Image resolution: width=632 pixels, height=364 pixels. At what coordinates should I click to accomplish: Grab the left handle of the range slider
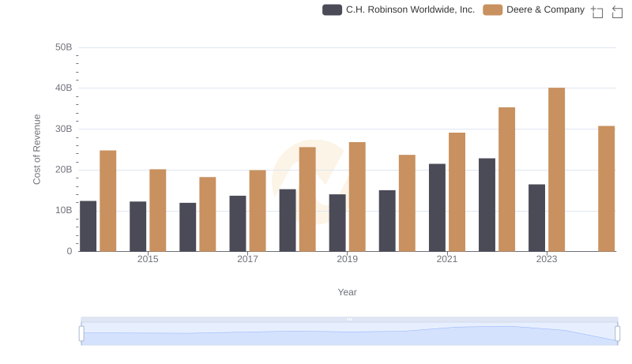click(81, 334)
